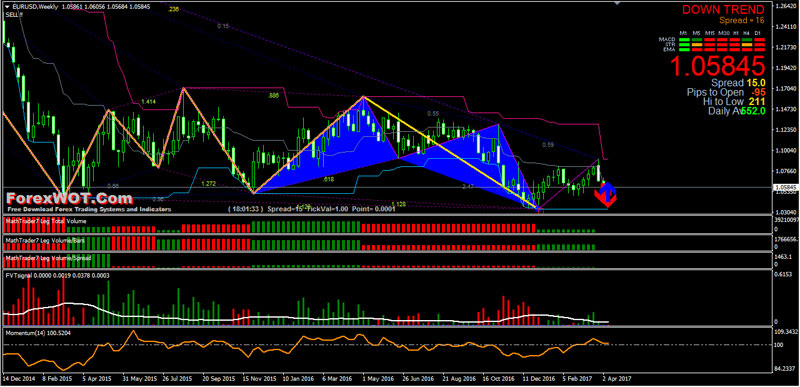800x387 pixels.
Task: Click the MathTrader7 Leg Volume/Bars label
Action: 45,240
